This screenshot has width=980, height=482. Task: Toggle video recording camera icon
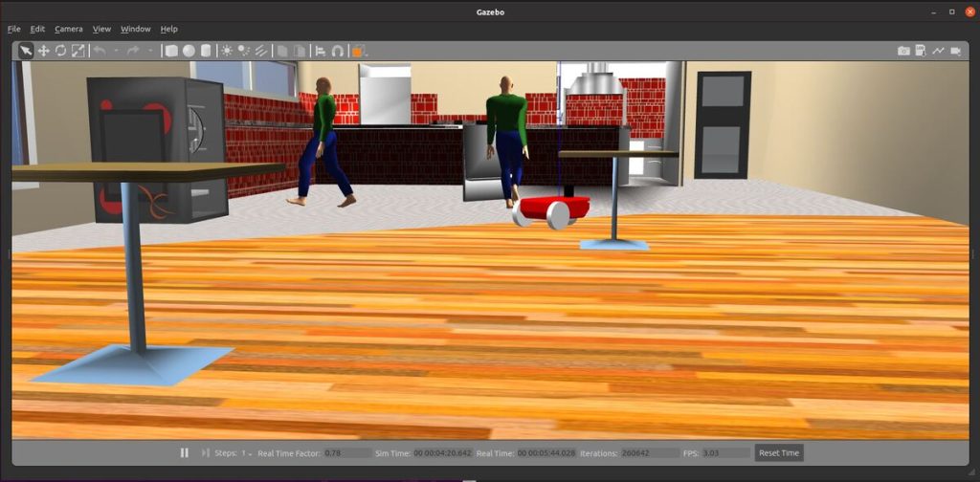pyautogui.click(x=955, y=51)
